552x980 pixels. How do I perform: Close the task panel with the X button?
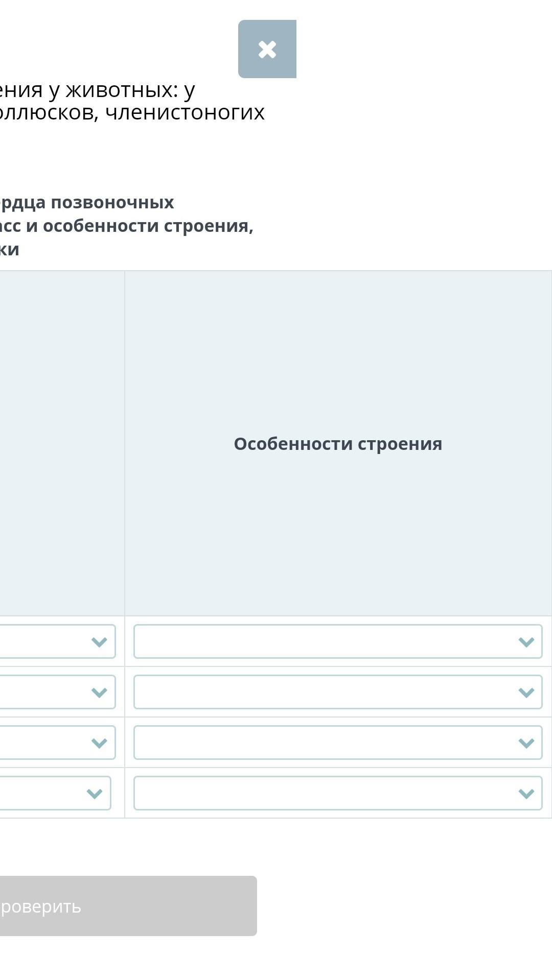267,50
